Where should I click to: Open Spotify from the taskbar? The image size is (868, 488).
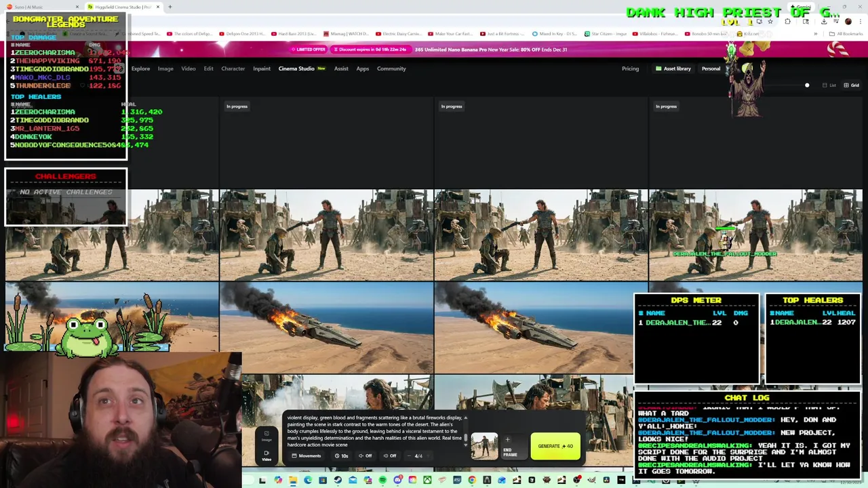382,480
